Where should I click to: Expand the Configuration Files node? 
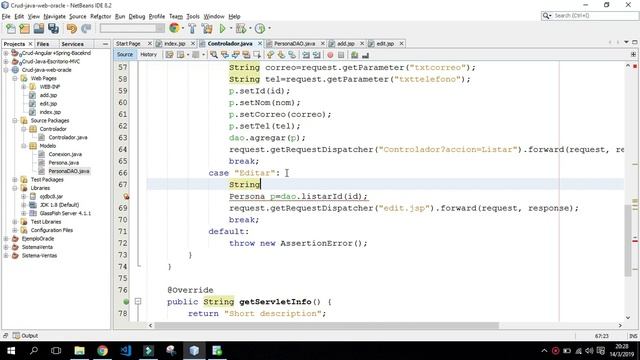click(x=15, y=230)
